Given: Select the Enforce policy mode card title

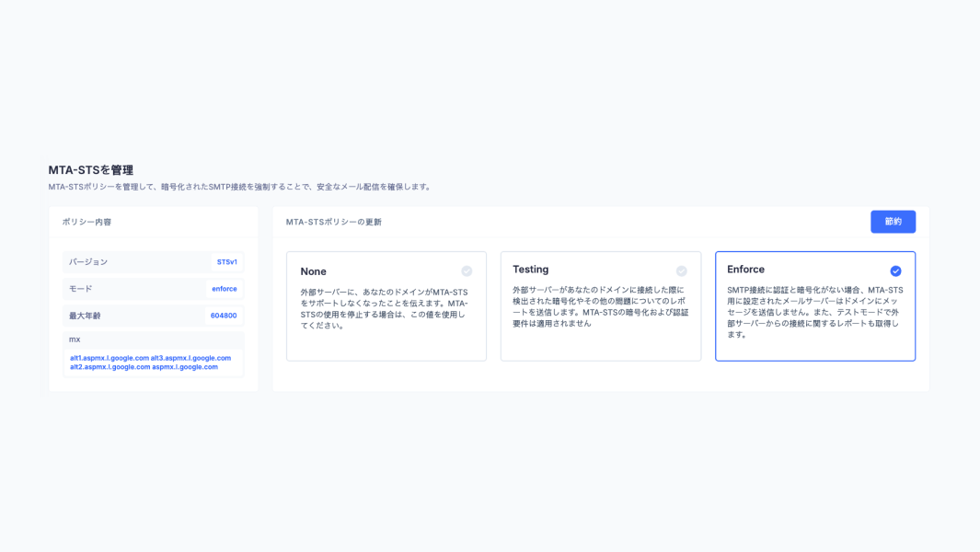Looking at the screenshot, I should point(745,270).
